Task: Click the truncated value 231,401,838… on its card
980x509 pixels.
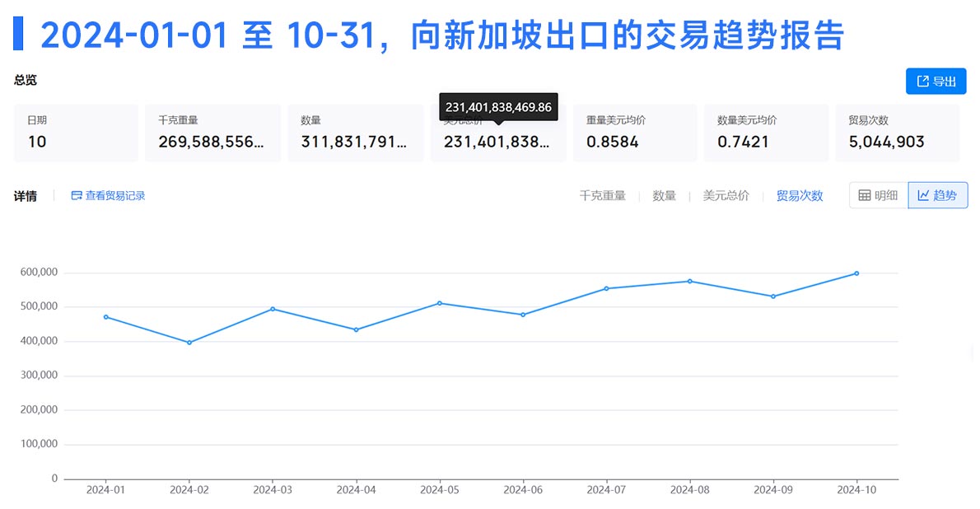Action: 497,142
